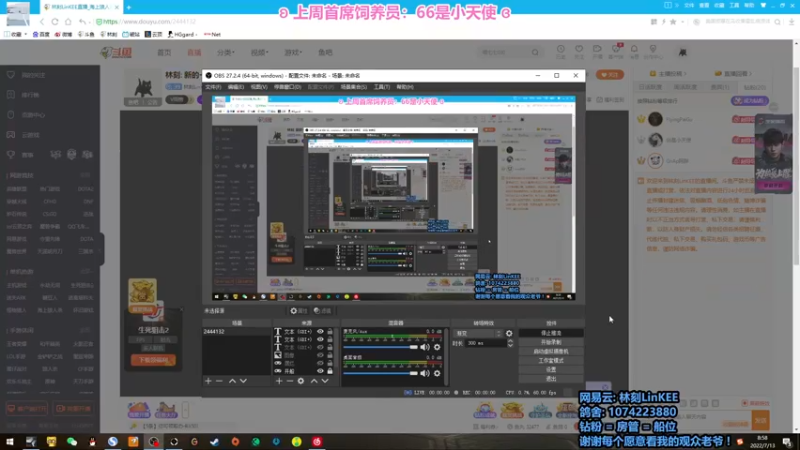The height and width of the screenshot is (450, 800).
Task: Open OBS 设置 settings button
Action: pos(551,370)
